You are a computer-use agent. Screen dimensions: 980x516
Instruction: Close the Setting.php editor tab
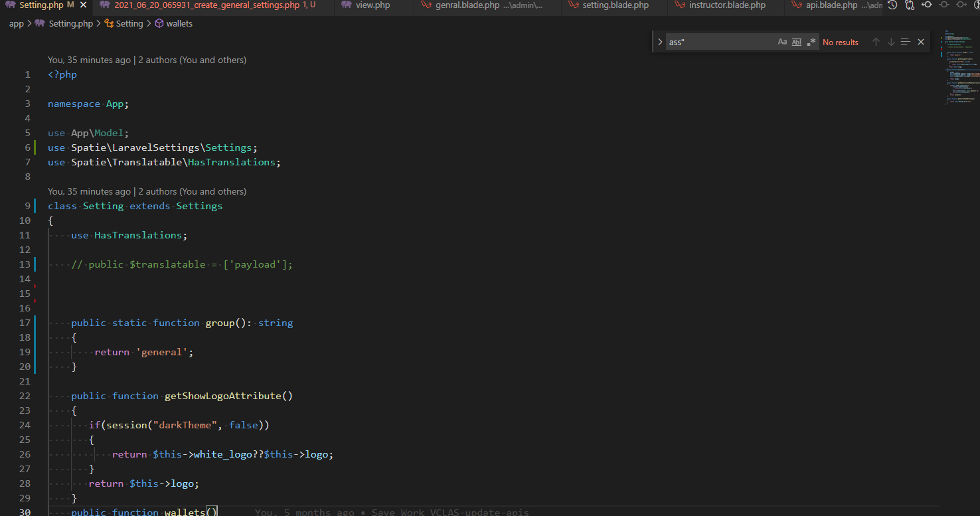point(83,5)
